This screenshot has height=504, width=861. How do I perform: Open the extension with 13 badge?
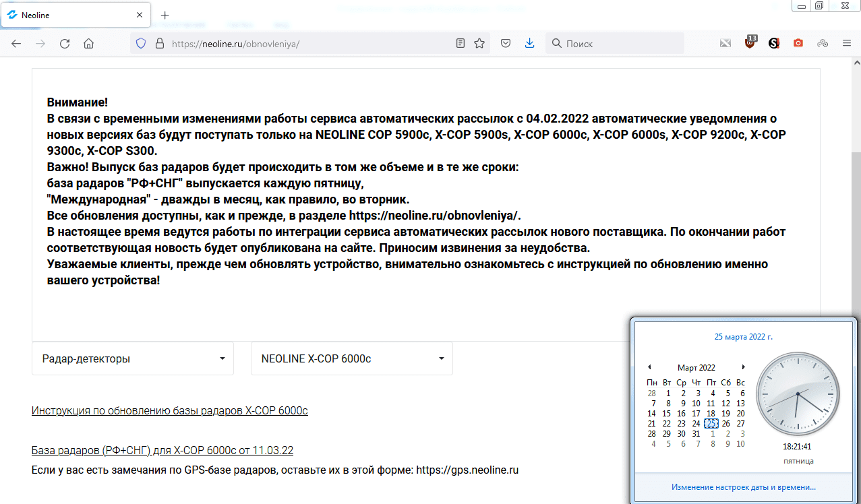point(750,42)
